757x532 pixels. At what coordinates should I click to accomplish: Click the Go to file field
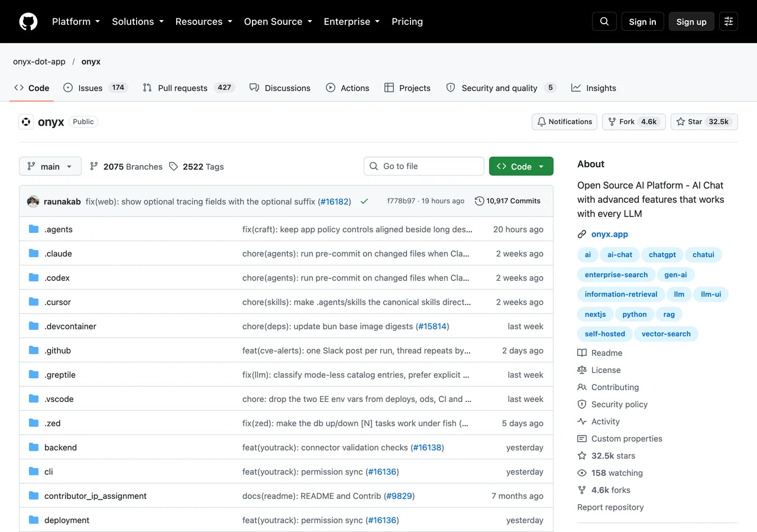click(424, 166)
